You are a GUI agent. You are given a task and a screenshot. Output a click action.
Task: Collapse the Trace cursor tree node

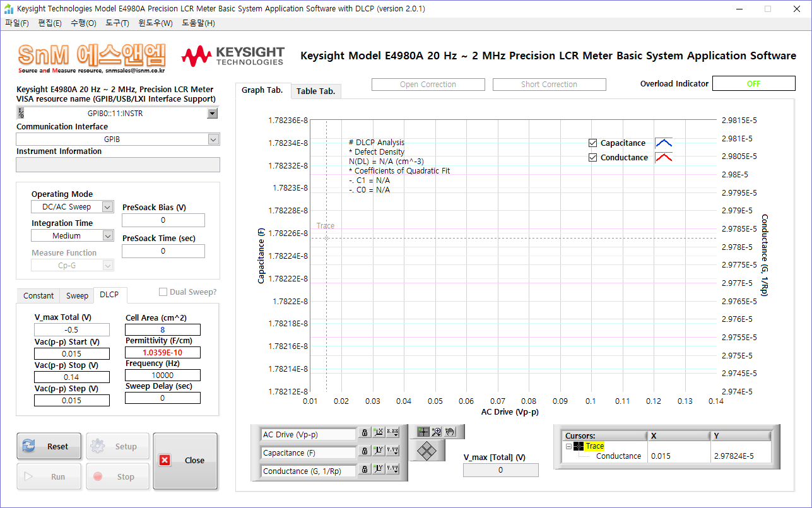point(568,446)
